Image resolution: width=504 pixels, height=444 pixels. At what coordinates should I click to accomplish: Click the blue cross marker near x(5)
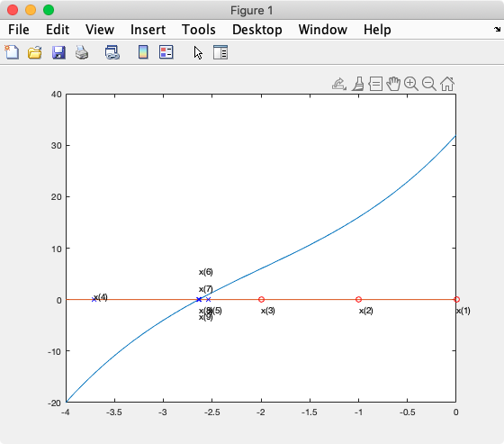[208, 300]
